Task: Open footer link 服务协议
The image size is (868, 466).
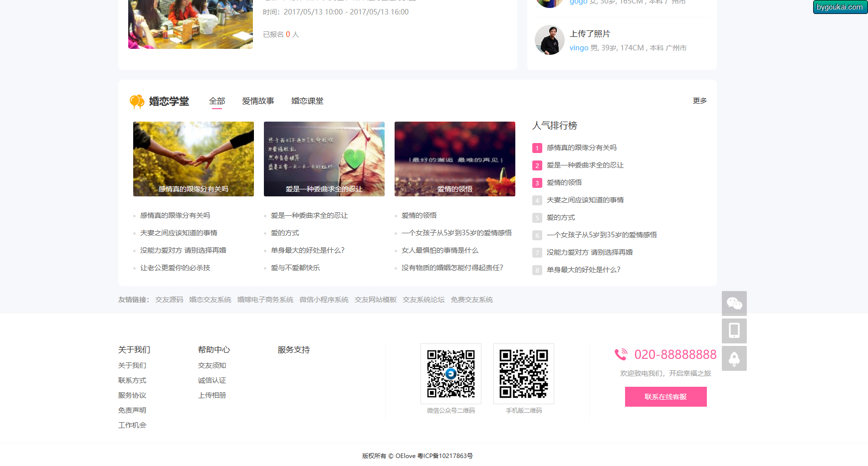Action: tap(132, 396)
